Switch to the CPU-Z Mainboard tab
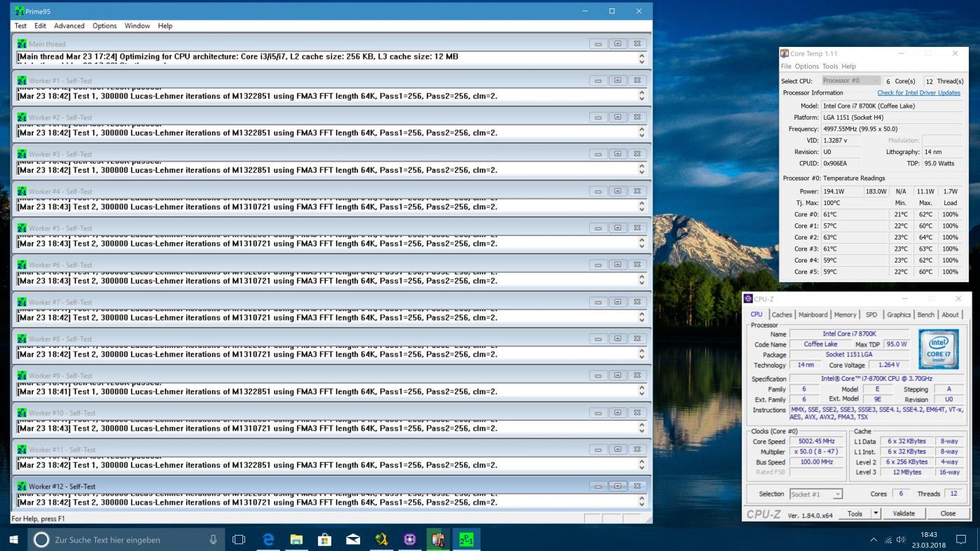Screen dimensions: 980x551 (x=813, y=314)
